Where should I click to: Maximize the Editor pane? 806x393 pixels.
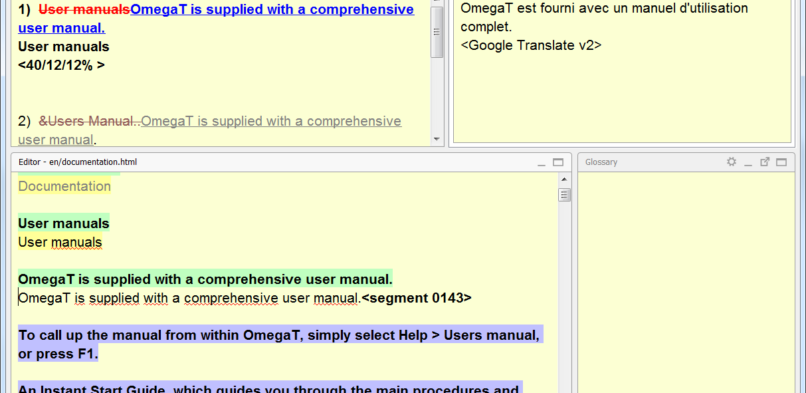[558, 162]
